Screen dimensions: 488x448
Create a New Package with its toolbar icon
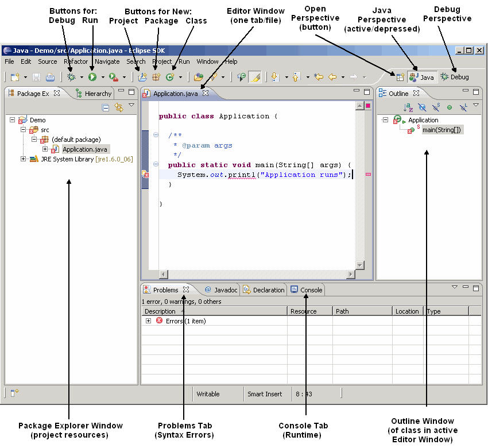click(x=156, y=76)
